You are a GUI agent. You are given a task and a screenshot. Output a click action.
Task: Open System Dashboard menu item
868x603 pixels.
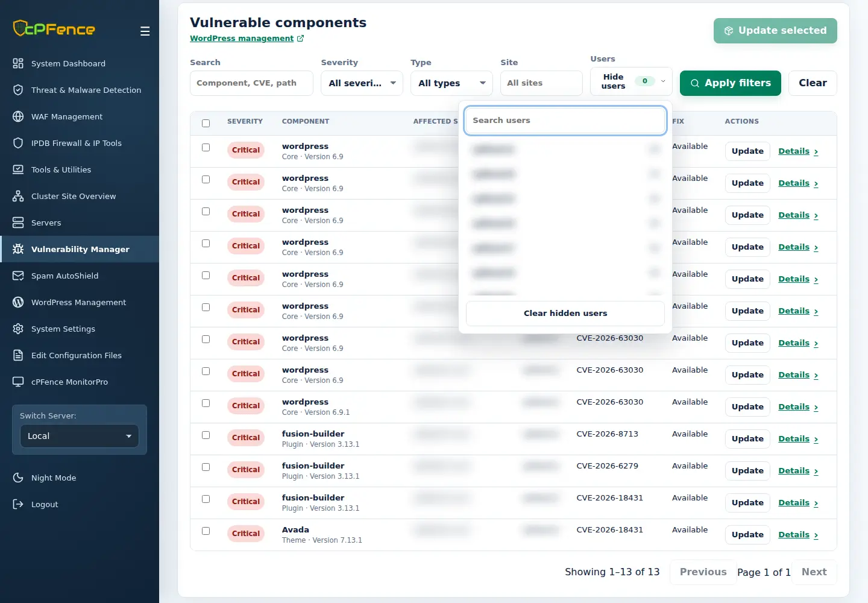(80, 63)
